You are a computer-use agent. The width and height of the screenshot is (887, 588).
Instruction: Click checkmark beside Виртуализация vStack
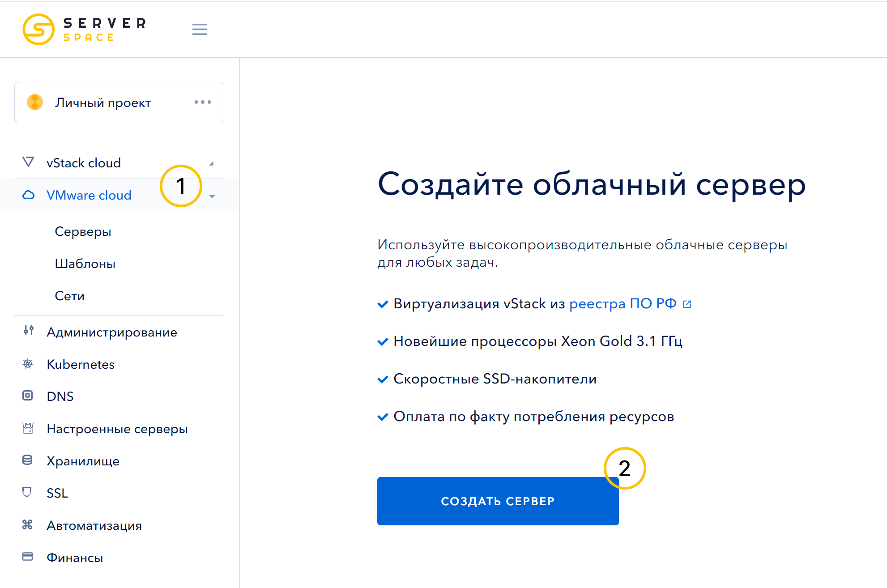383,304
